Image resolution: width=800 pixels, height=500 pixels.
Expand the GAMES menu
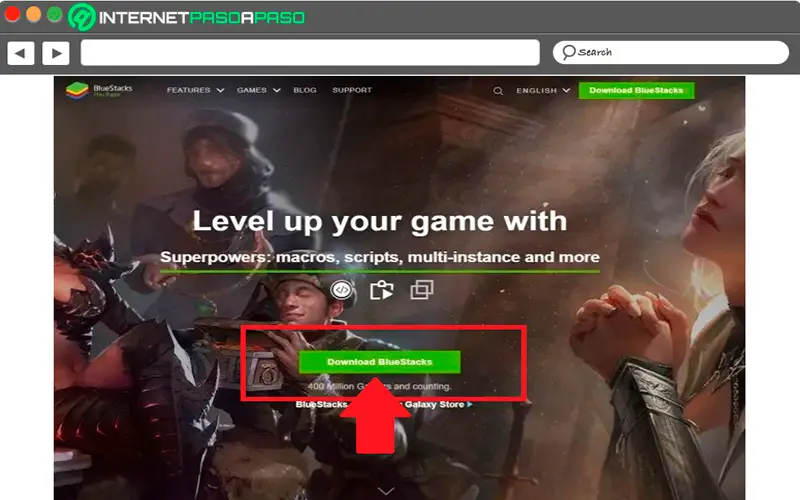pyautogui.click(x=259, y=90)
